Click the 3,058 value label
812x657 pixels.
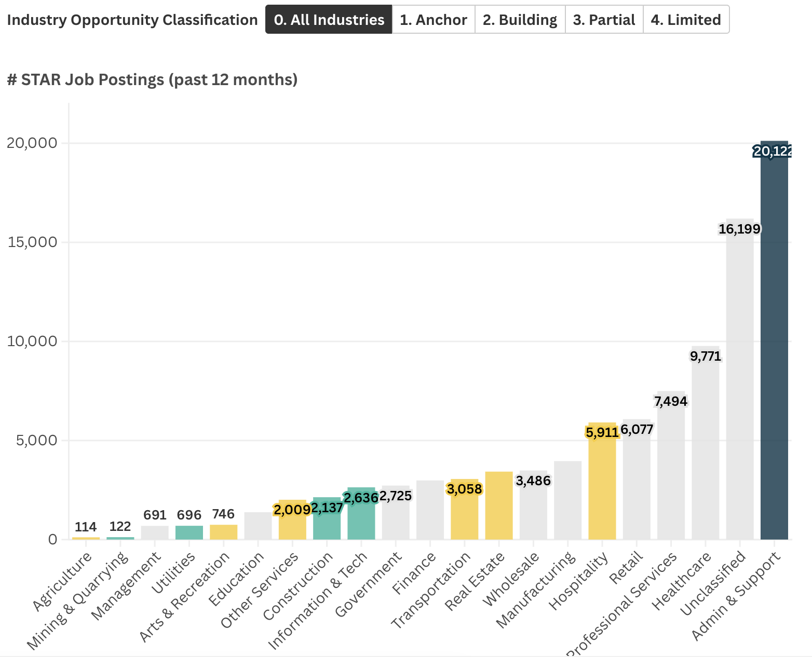pos(465,489)
